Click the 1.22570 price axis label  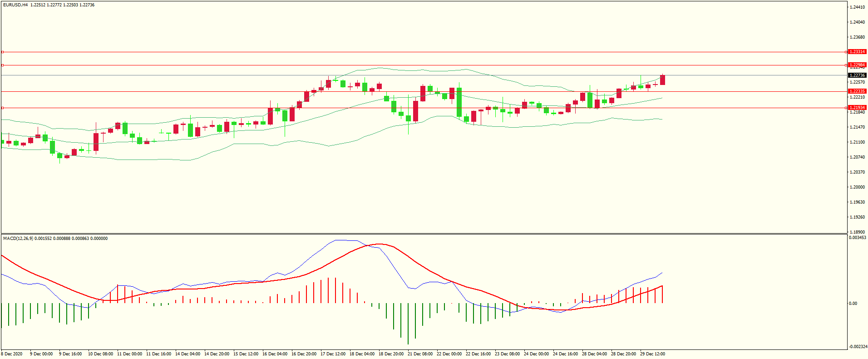point(857,82)
